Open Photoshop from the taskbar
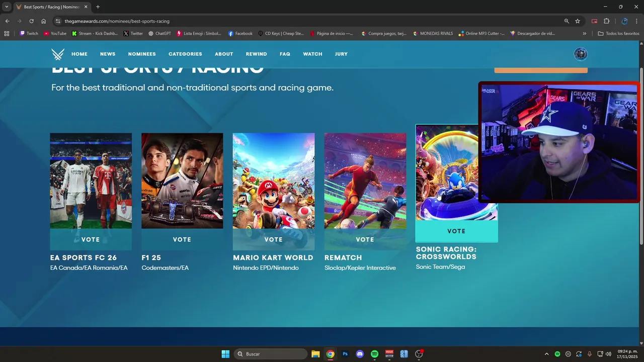This screenshot has width=644, height=362. (345, 354)
